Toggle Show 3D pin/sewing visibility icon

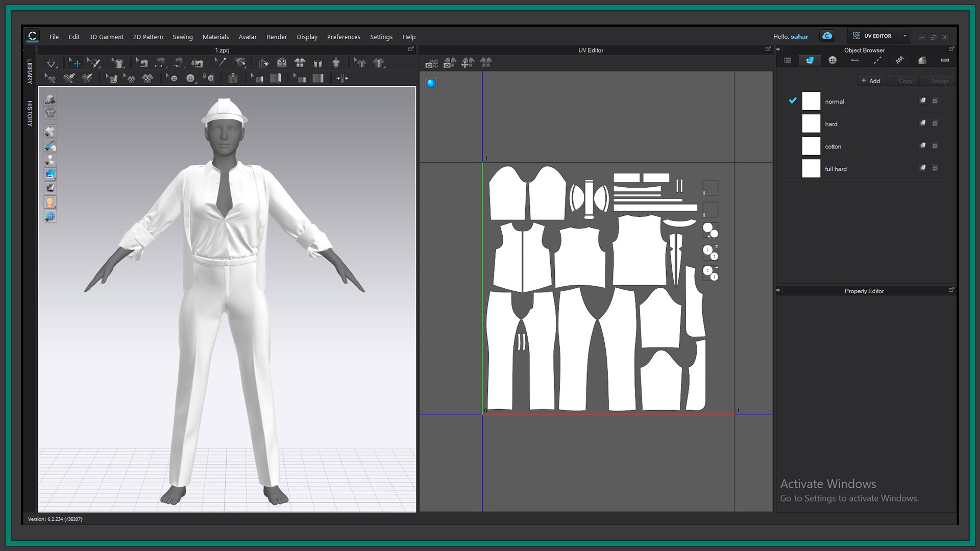(50, 146)
